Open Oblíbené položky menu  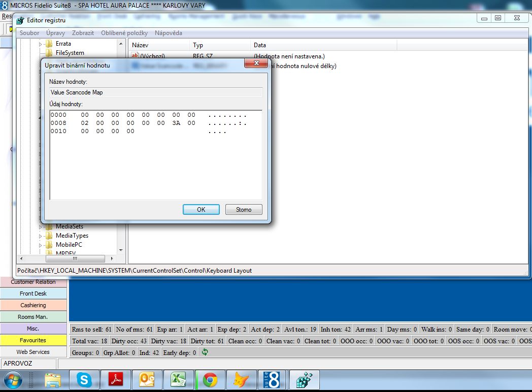pos(124,33)
